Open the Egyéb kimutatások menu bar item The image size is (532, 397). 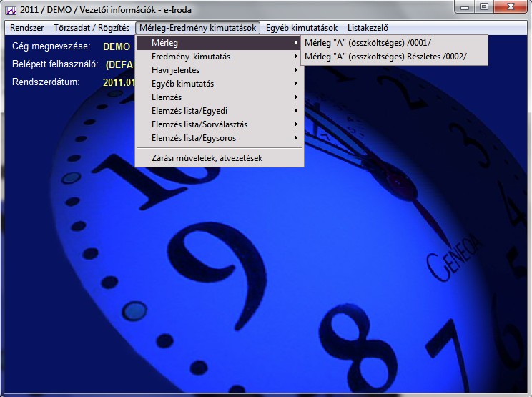tap(301, 28)
